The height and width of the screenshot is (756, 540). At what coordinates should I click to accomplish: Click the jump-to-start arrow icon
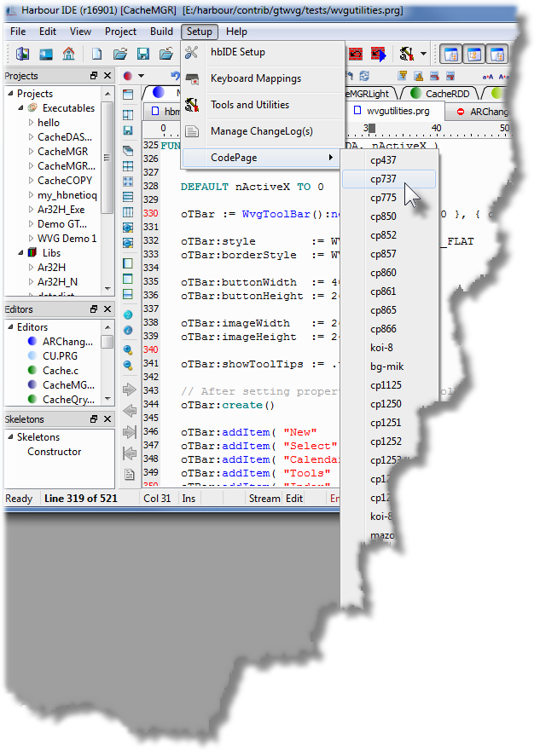(x=130, y=453)
